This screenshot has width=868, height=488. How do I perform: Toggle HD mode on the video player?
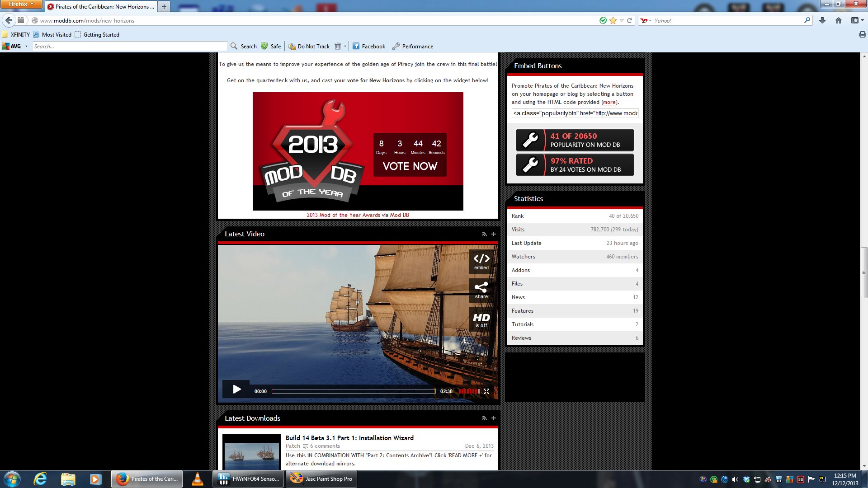pyautogui.click(x=481, y=319)
